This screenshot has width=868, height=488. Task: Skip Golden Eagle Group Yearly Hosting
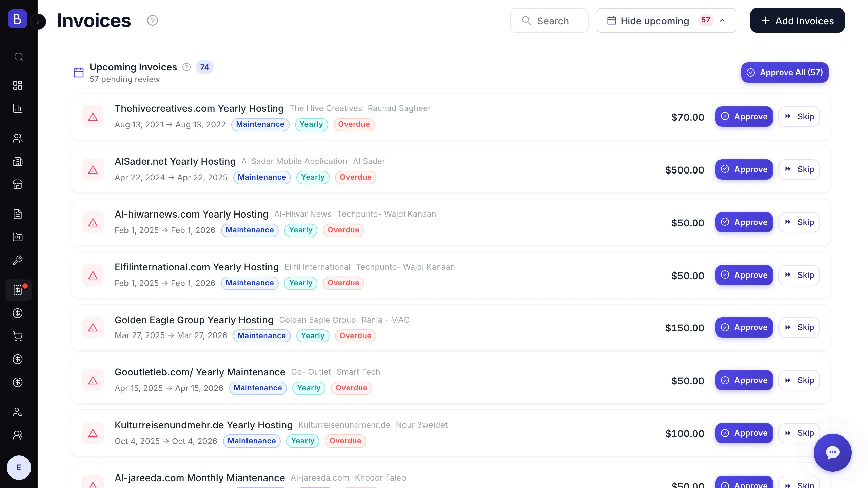point(799,327)
